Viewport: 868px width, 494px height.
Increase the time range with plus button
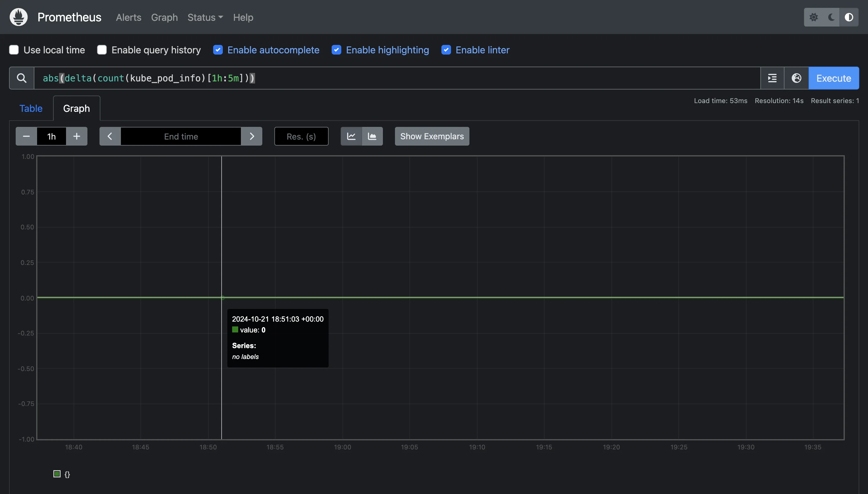pyautogui.click(x=77, y=137)
